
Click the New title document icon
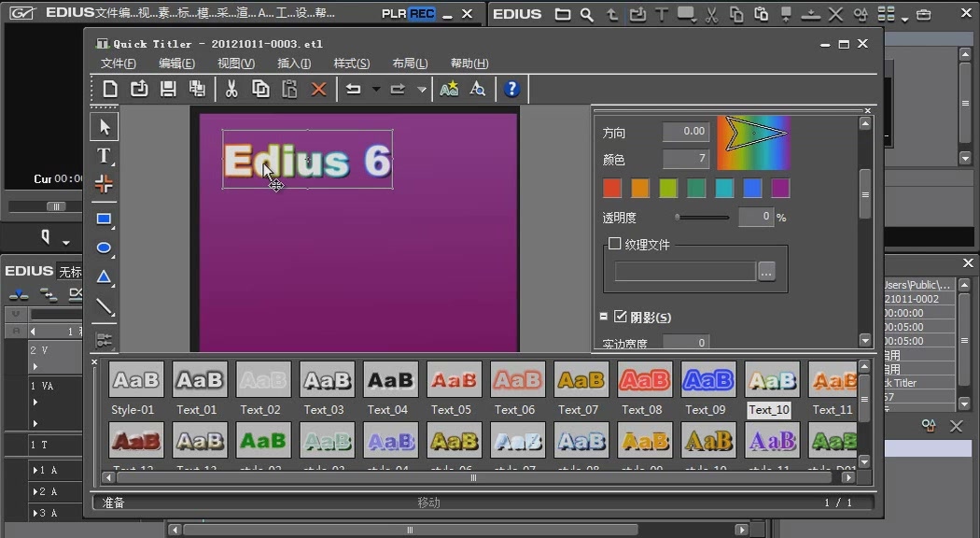110,89
